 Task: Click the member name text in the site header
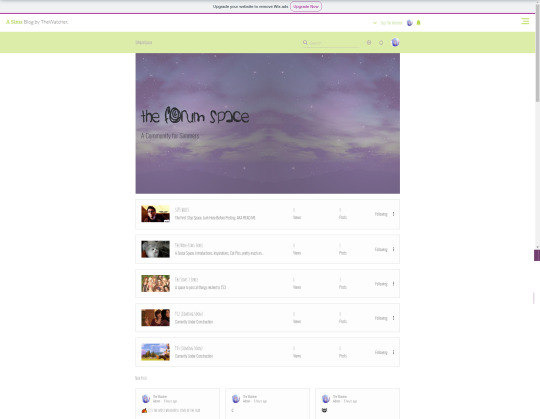click(391, 23)
